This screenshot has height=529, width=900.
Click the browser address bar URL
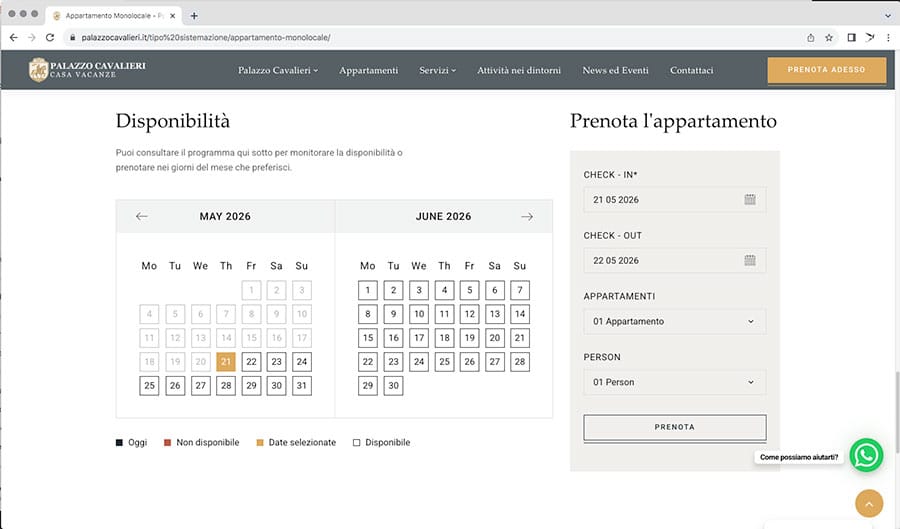pyautogui.click(x=205, y=37)
